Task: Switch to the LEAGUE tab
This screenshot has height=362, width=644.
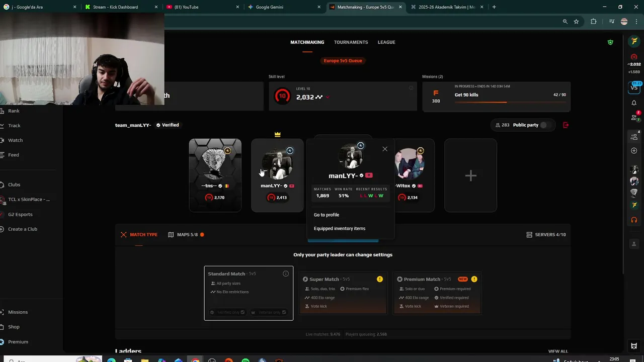Action: pyautogui.click(x=386, y=42)
